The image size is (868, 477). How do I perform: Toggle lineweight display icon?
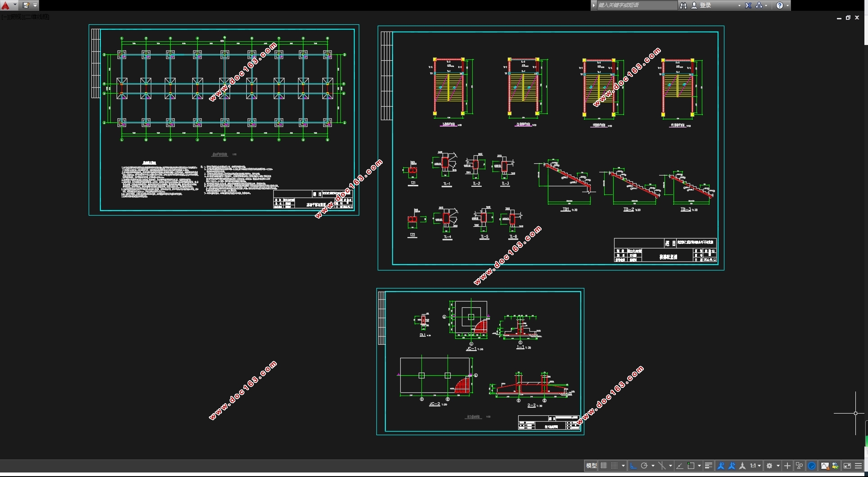[709, 466]
